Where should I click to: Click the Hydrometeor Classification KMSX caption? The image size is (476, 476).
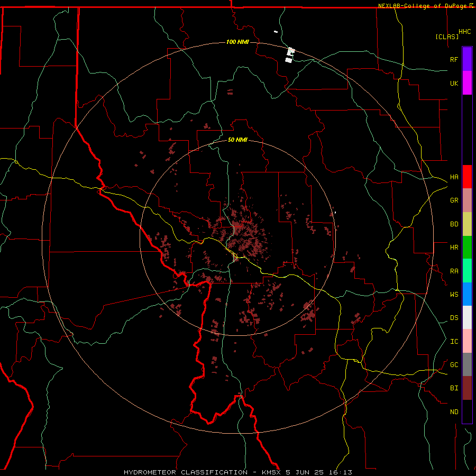coord(237,472)
